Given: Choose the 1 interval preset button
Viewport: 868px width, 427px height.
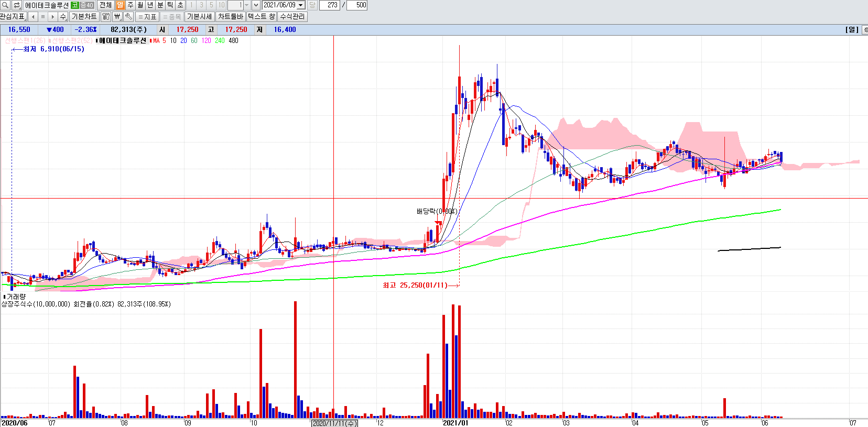Looking at the screenshot, I should tap(191, 5).
